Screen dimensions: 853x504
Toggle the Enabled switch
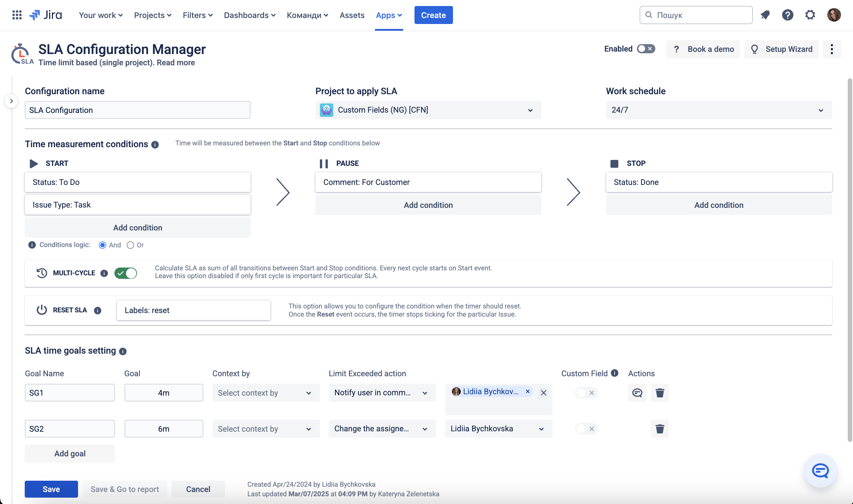point(646,49)
